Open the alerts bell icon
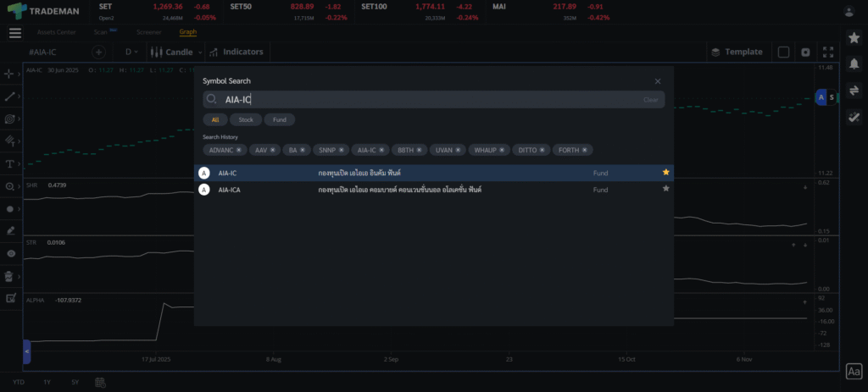 point(854,63)
